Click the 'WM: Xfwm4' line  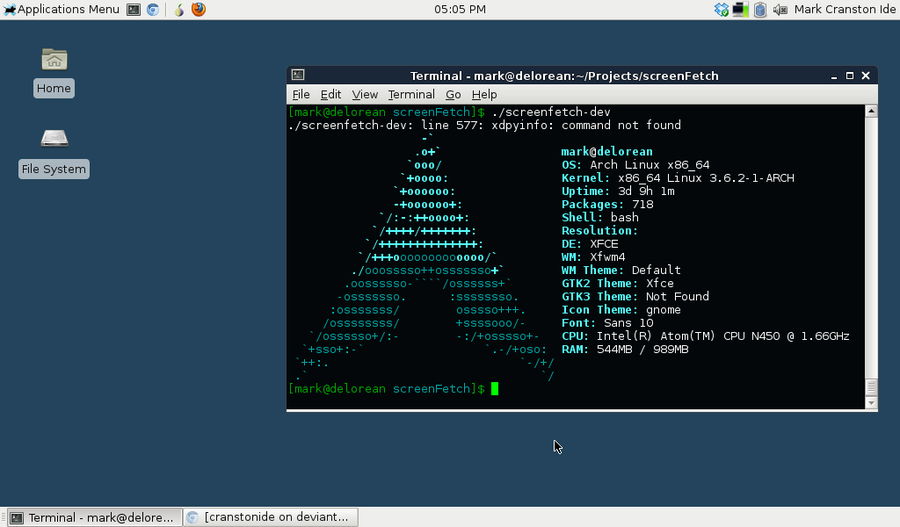(593, 257)
